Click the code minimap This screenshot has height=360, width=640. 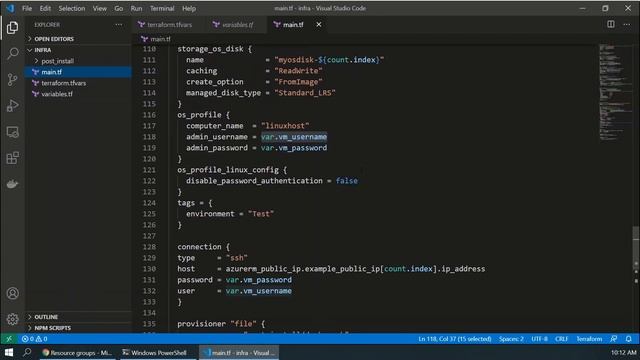[x=615, y=92]
